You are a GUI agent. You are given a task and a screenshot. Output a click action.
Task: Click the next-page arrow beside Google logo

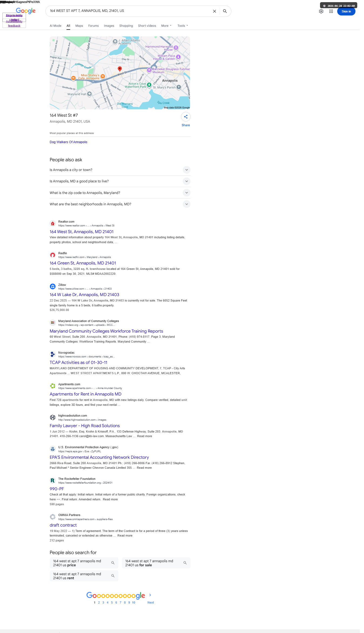tap(150, 595)
